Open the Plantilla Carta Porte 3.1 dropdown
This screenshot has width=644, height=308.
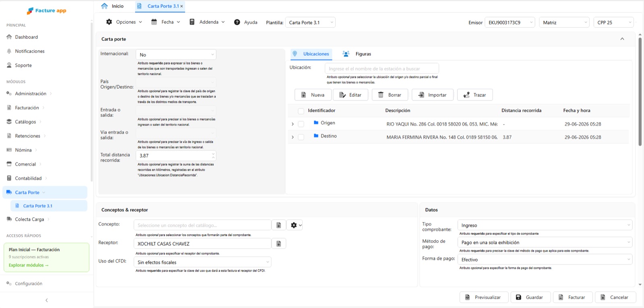(x=310, y=23)
